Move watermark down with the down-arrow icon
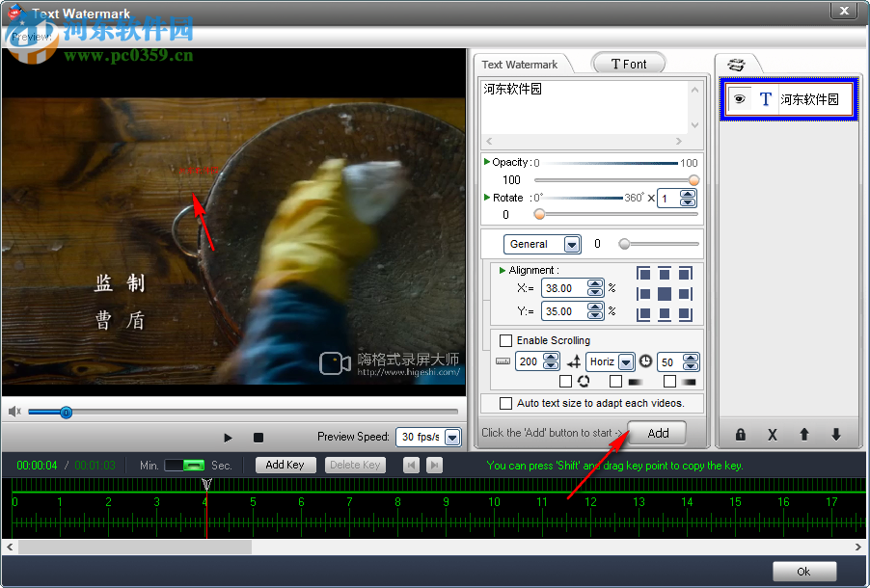Viewport: 870px width, 588px height. coord(835,436)
